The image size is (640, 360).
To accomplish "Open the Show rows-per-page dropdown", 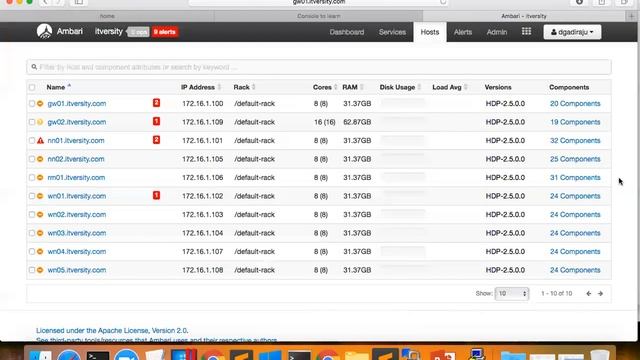I will point(512,293).
